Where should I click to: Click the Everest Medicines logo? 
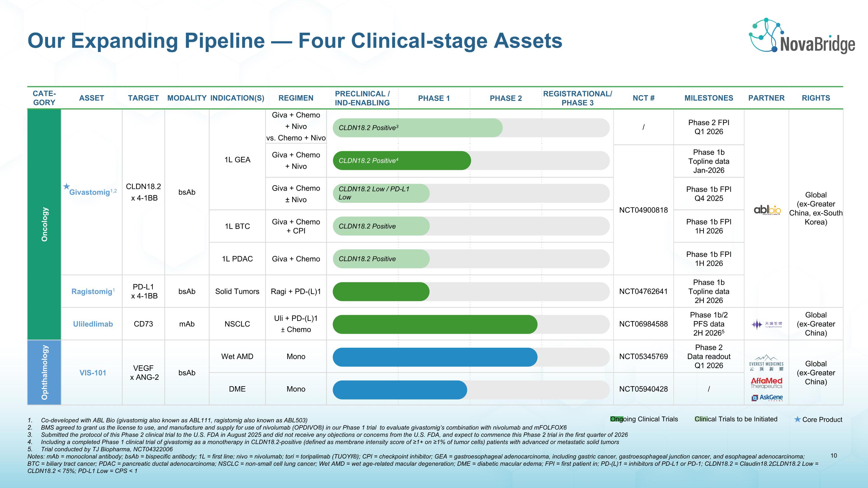pos(766,363)
